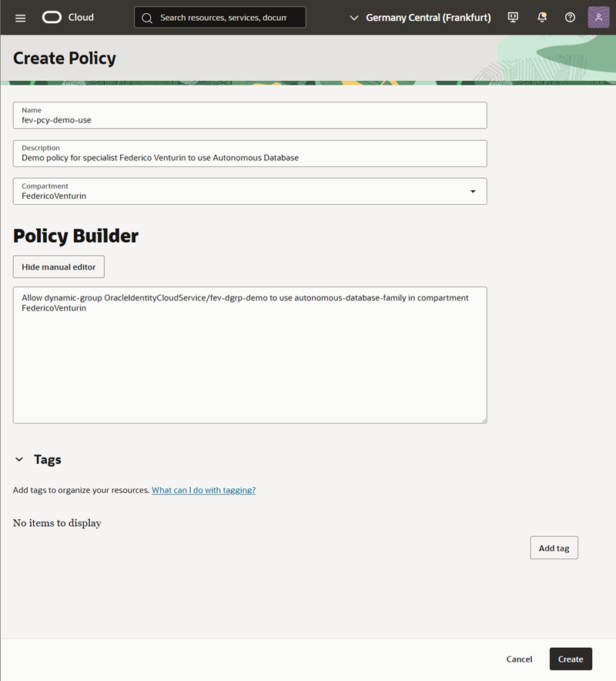Click the Hide manual editor button
Image resolution: width=616 pixels, height=681 pixels.
click(59, 267)
